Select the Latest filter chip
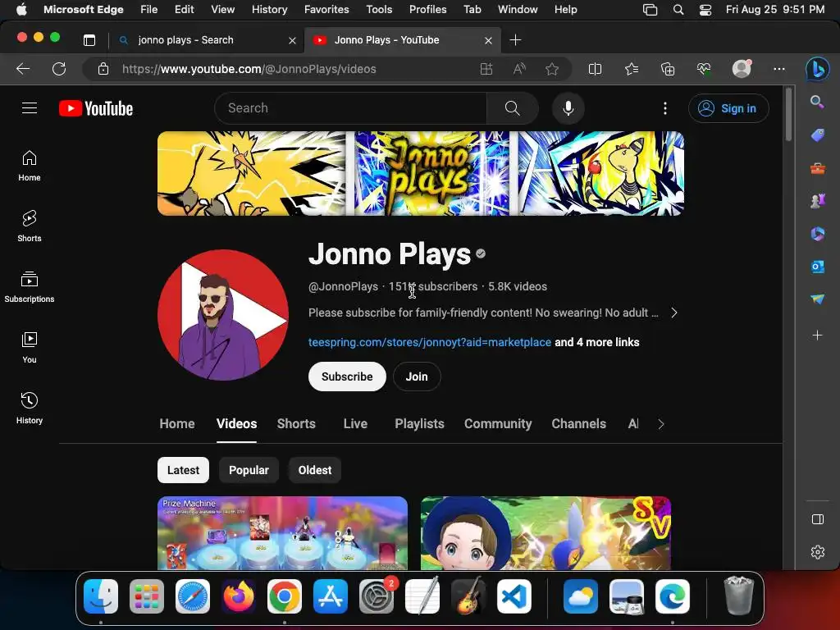 click(x=183, y=470)
